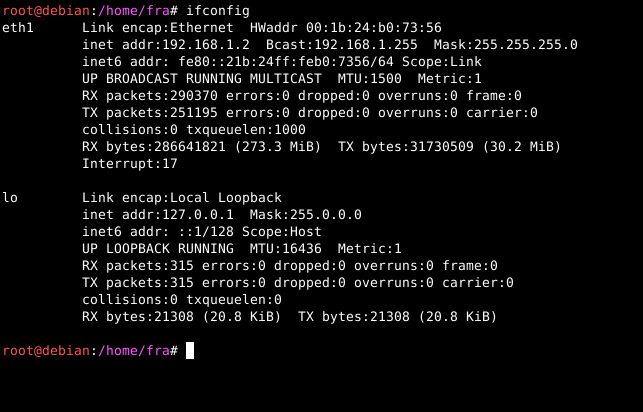Click the Link encap:Local Loopback text
643x412 pixels.
click(x=182, y=197)
